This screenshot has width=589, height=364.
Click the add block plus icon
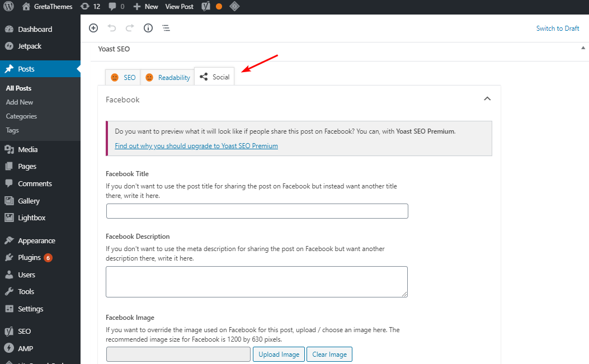coord(93,28)
